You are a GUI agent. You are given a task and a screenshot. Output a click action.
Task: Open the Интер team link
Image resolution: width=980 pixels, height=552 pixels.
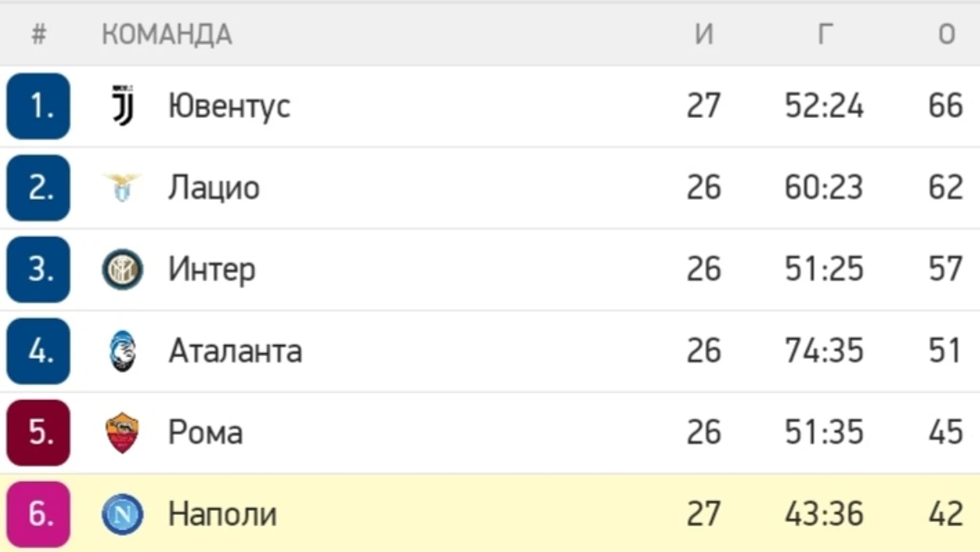(211, 269)
